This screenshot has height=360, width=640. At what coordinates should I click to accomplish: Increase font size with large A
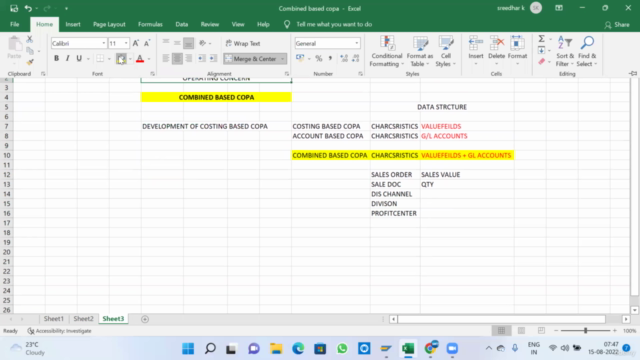pyautogui.click(x=136, y=43)
